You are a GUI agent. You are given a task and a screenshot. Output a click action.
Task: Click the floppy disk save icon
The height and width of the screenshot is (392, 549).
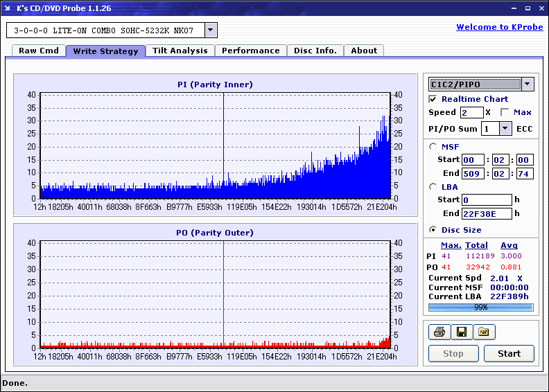click(461, 332)
